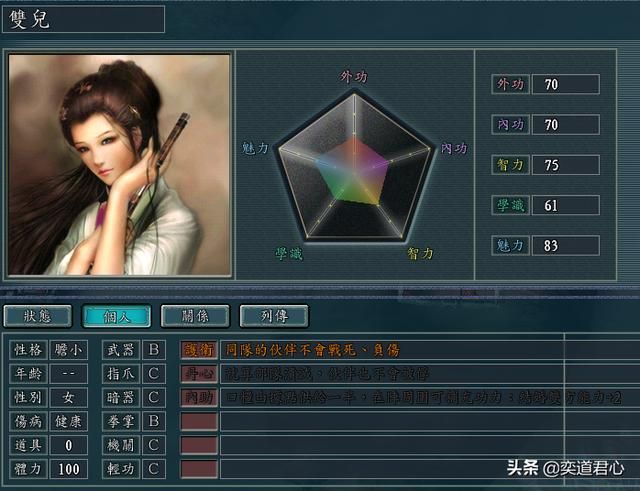The height and width of the screenshot is (491, 640).
Task: Click the 智力 label below the radar chart
Action: coord(420,253)
